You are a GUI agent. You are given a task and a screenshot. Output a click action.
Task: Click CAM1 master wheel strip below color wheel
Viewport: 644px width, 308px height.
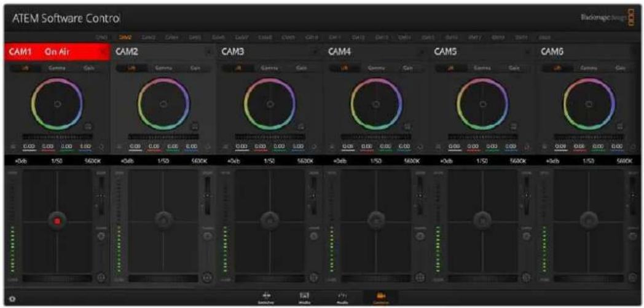[57, 136]
